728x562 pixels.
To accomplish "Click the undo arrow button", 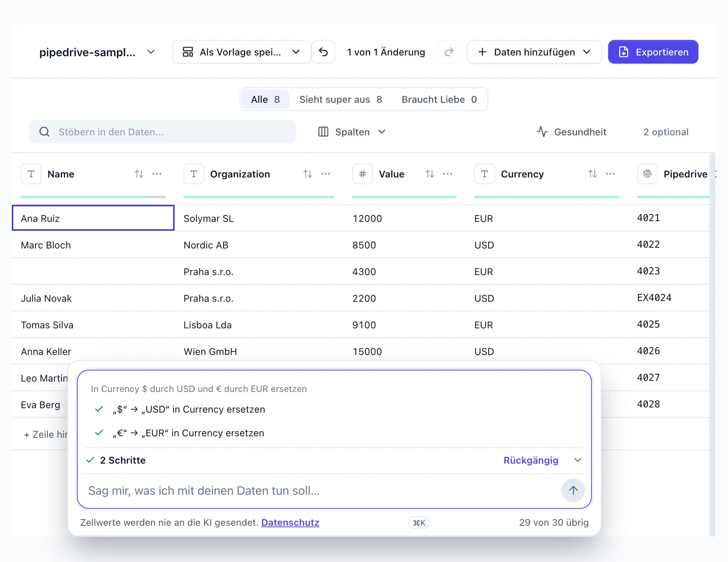I will (323, 52).
